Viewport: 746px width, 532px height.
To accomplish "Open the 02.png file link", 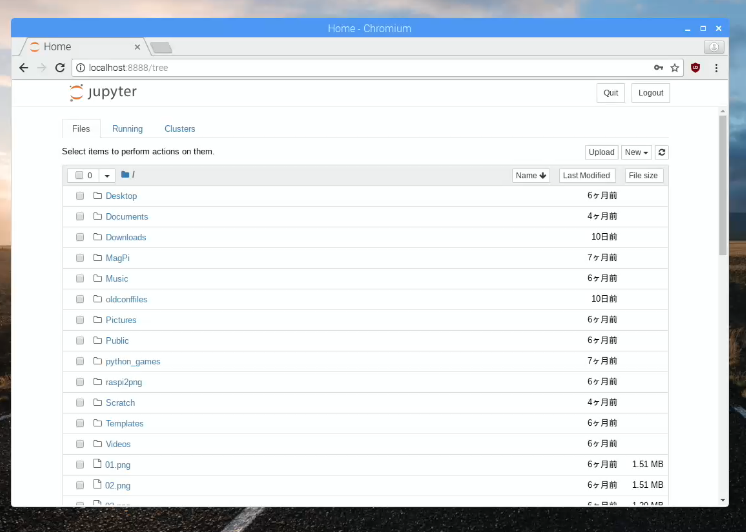I will (118, 486).
